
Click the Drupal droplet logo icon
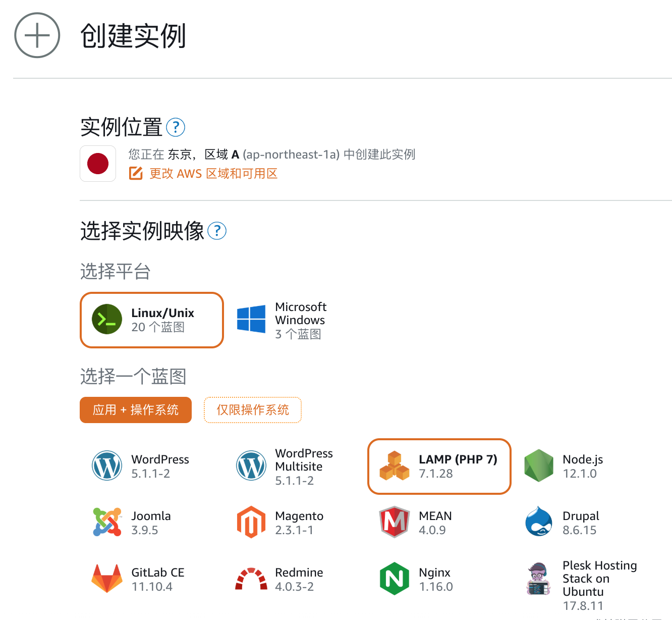click(x=539, y=522)
